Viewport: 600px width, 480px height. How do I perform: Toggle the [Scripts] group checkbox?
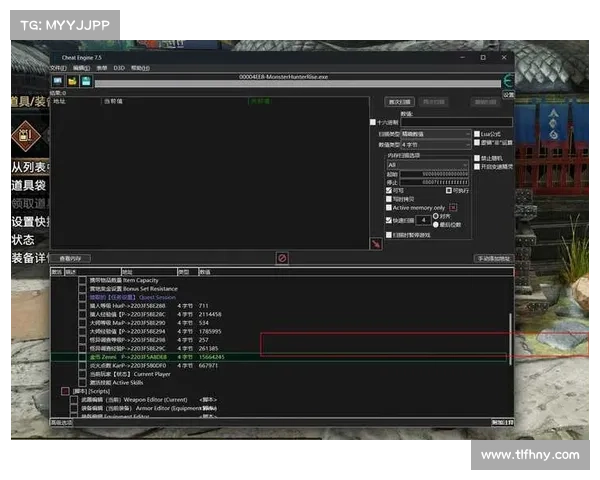[x=65, y=390]
